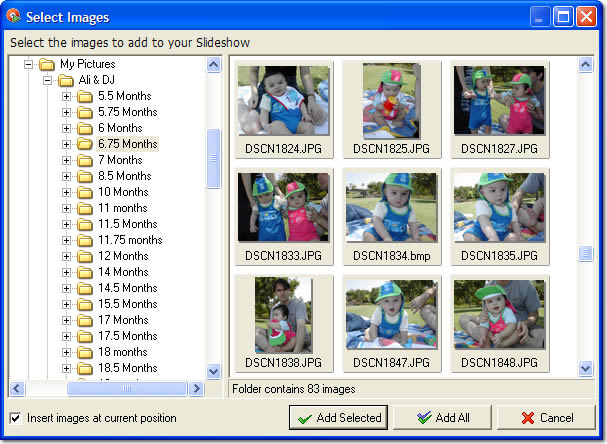The width and height of the screenshot is (607, 444).
Task: Select the 18 months tree label
Action: pos(123,352)
